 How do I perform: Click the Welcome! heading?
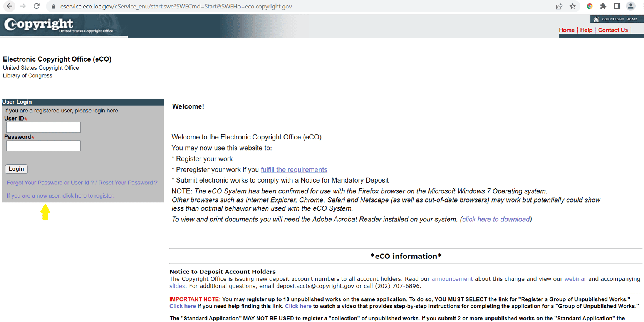(x=188, y=106)
